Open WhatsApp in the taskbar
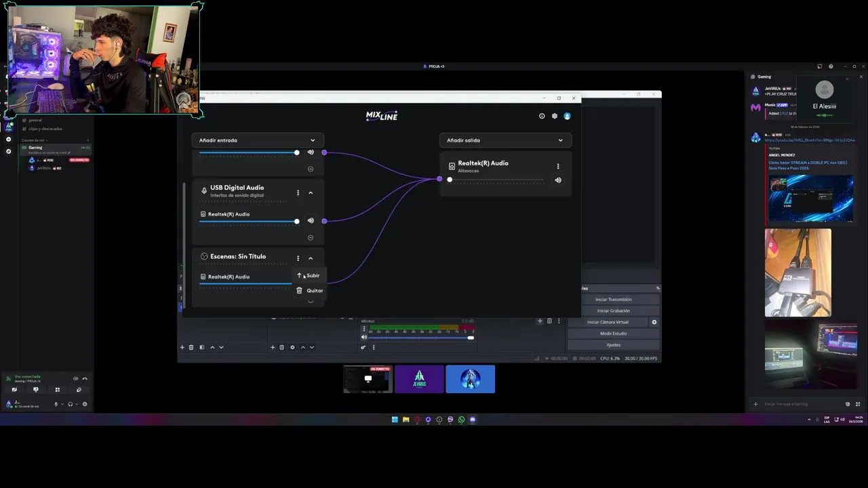Viewport: 868px width, 488px height. 462,420
